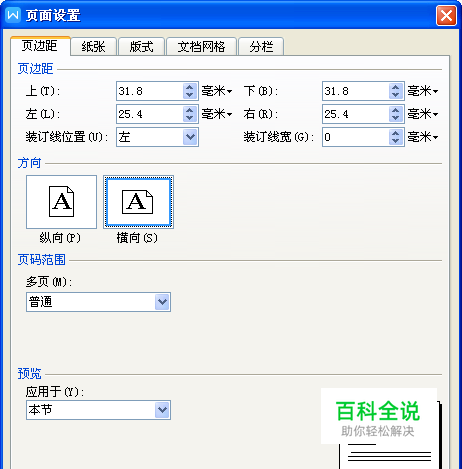Select the 纵向 portrait orientation icon
462x469 pixels.
[x=61, y=202]
